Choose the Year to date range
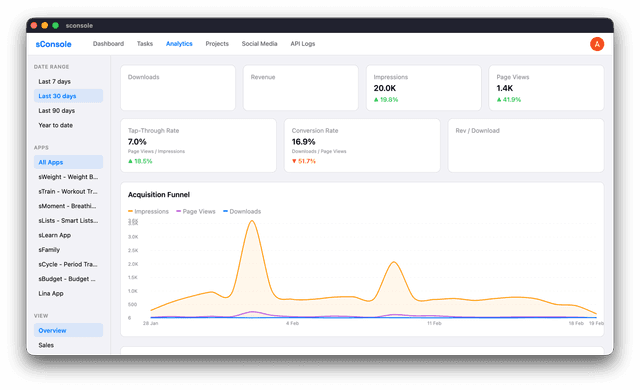Viewport: 640px width, 390px height. 68,125
